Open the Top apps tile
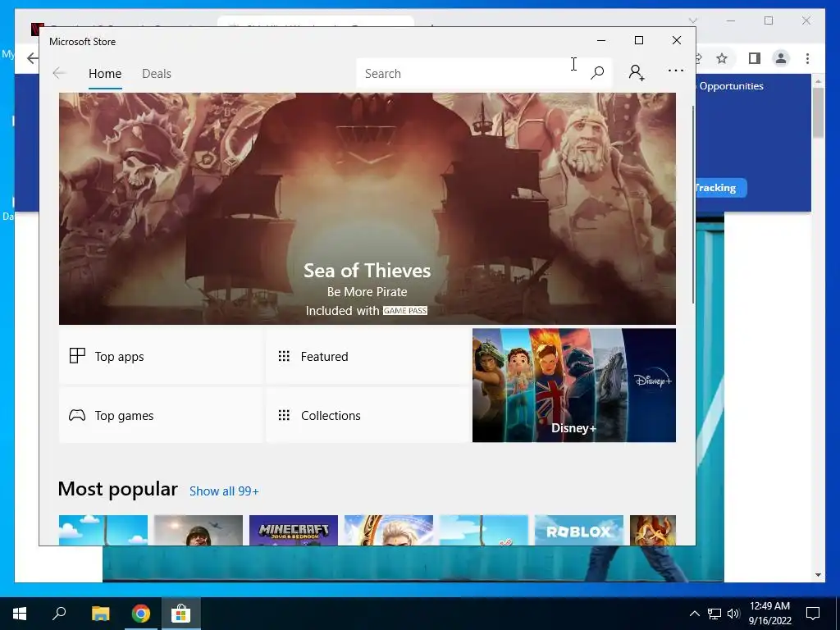Viewport: 840px width, 630px height. [160, 356]
